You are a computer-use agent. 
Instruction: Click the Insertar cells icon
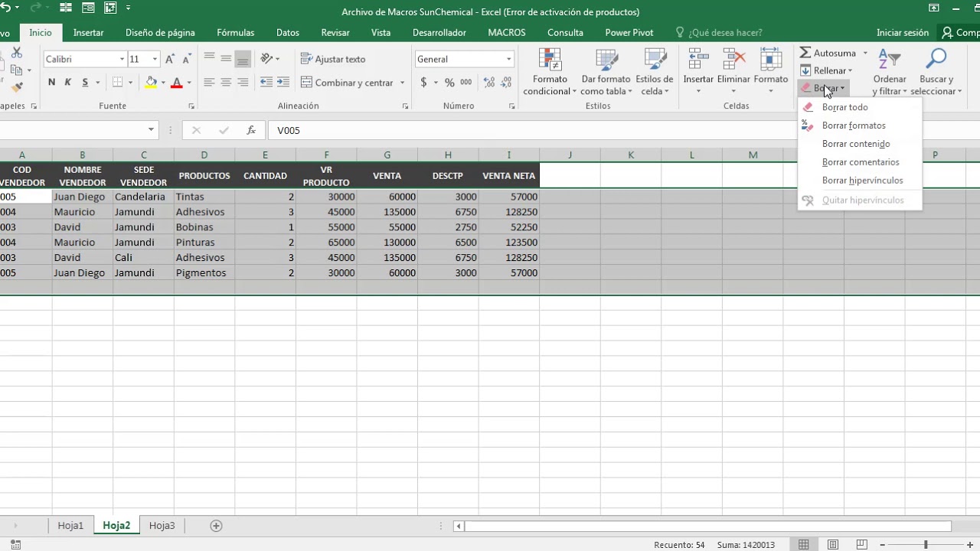tap(697, 60)
